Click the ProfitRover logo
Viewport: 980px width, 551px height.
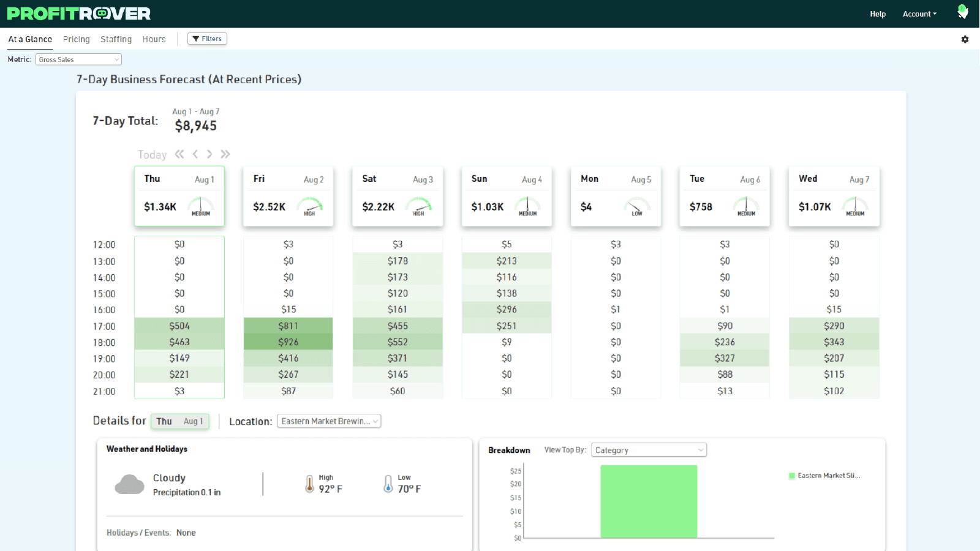[79, 13]
